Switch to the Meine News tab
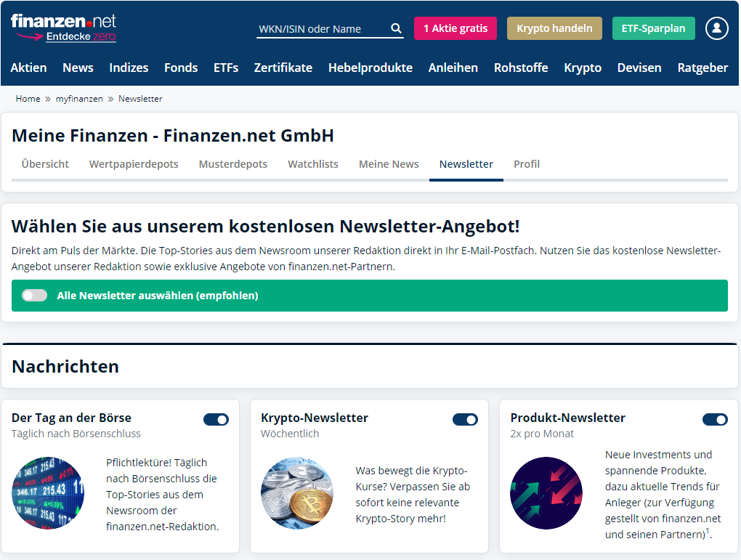The width and height of the screenshot is (741, 560). click(x=389, y=164)
